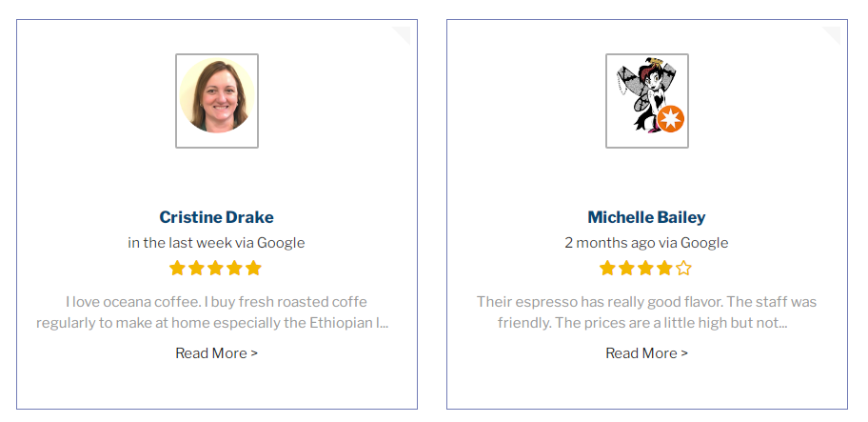868x422 pixels.
Task: Click the fourth star in Michelle's rating
Action: pyautogui.click(x=664, y=268)
